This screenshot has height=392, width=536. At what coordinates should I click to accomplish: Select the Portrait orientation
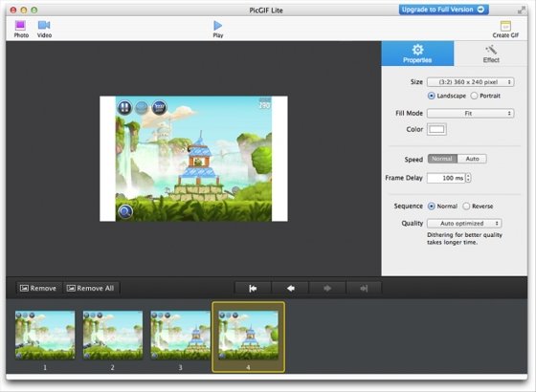tap(474, 96)
